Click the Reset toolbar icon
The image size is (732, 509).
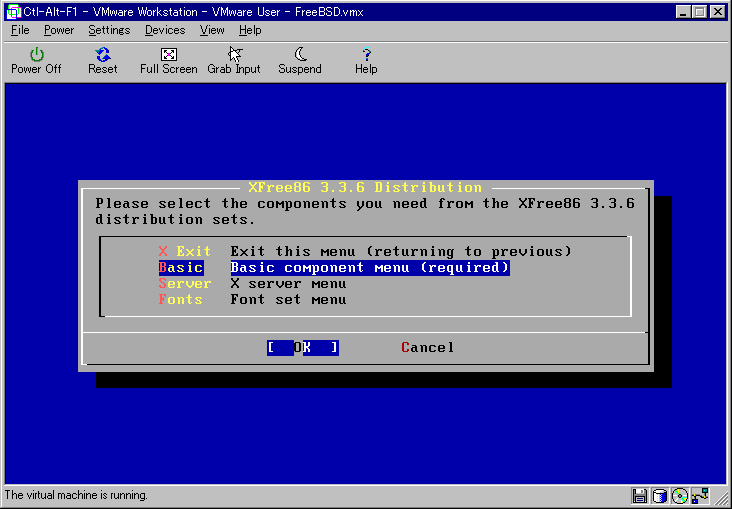pos(103,61)
